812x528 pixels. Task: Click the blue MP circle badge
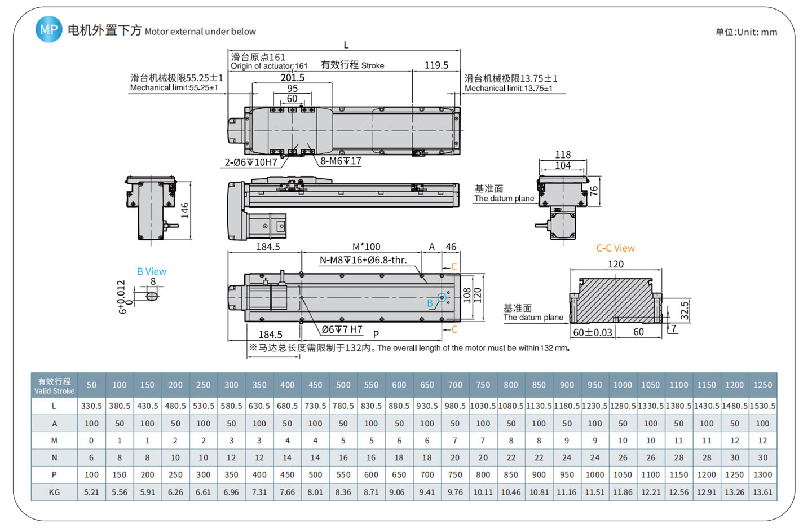48,29
